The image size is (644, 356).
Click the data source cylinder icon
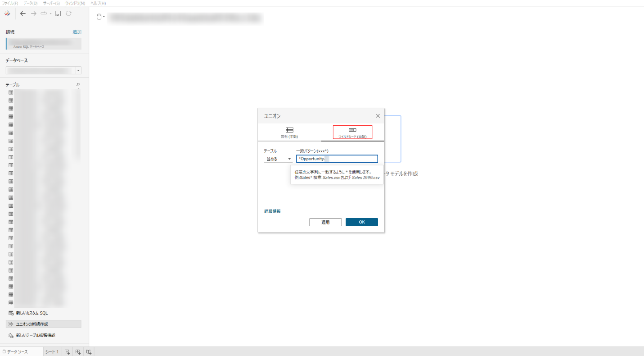click(99, 17)
